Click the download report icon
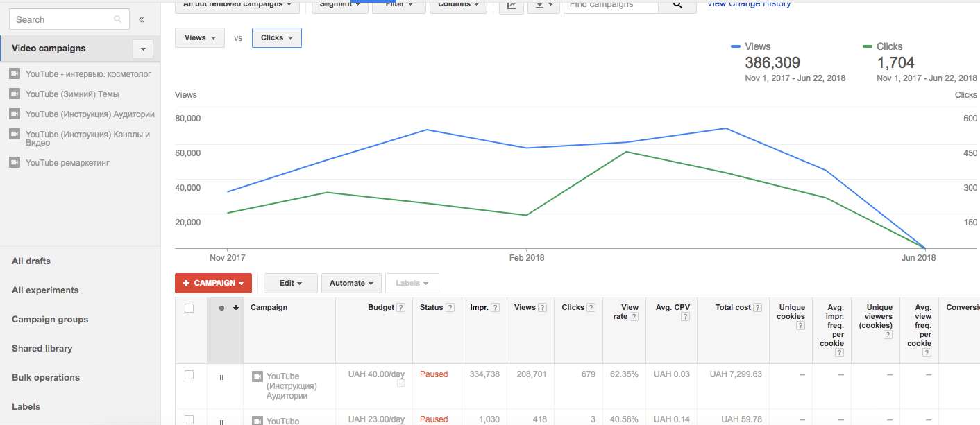Screen dimensions: 980x425 pyautogui.click(x=544, y=5)
